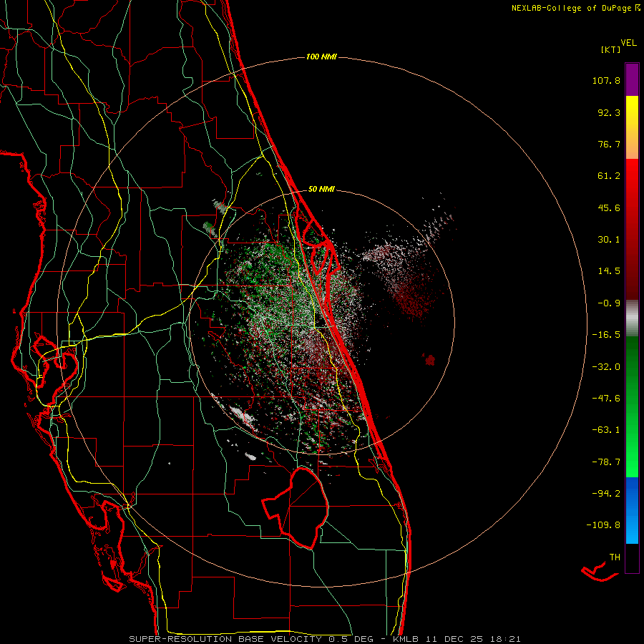Click the TH legend label

615,557
